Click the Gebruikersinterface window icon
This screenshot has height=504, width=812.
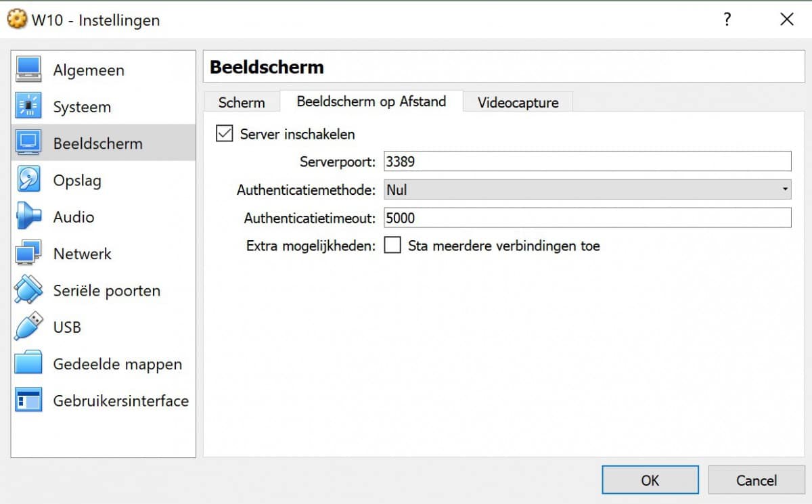pos(28,400)
